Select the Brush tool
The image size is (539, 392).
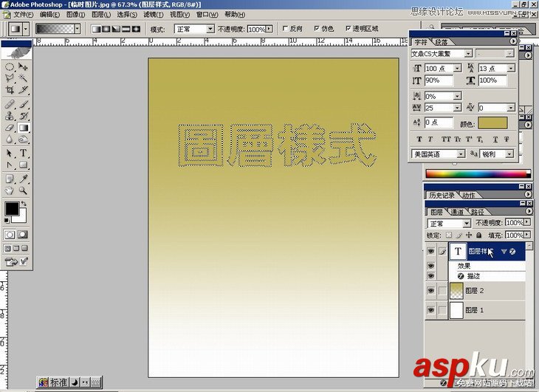23,104
